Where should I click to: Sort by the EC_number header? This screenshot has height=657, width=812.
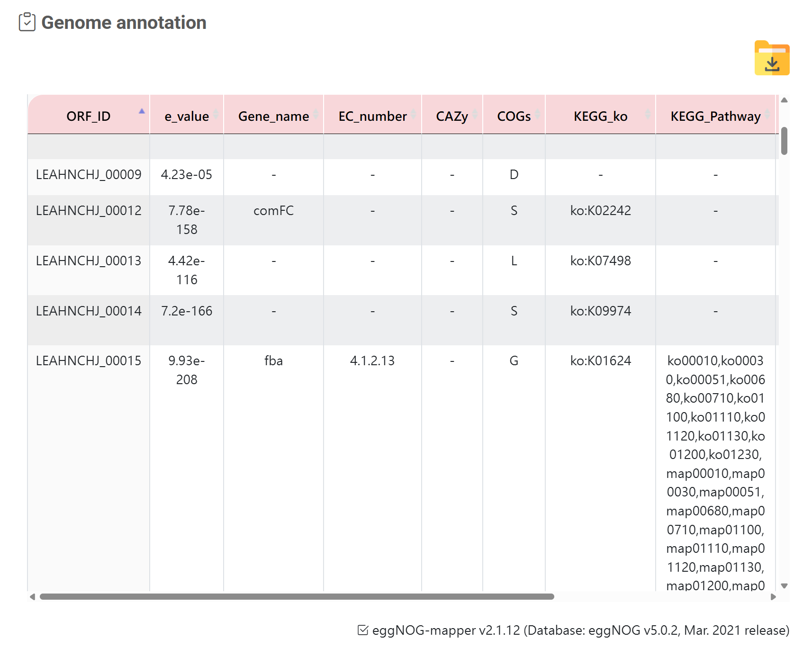point(372,116)
